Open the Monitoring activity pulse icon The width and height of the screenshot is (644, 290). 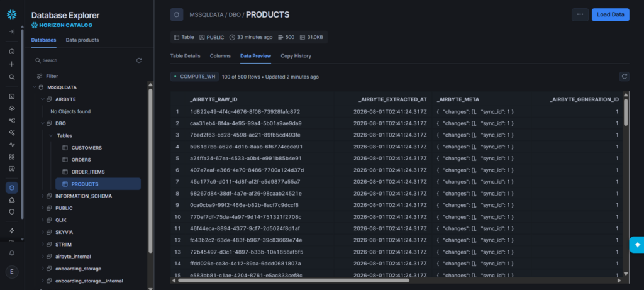11,145
